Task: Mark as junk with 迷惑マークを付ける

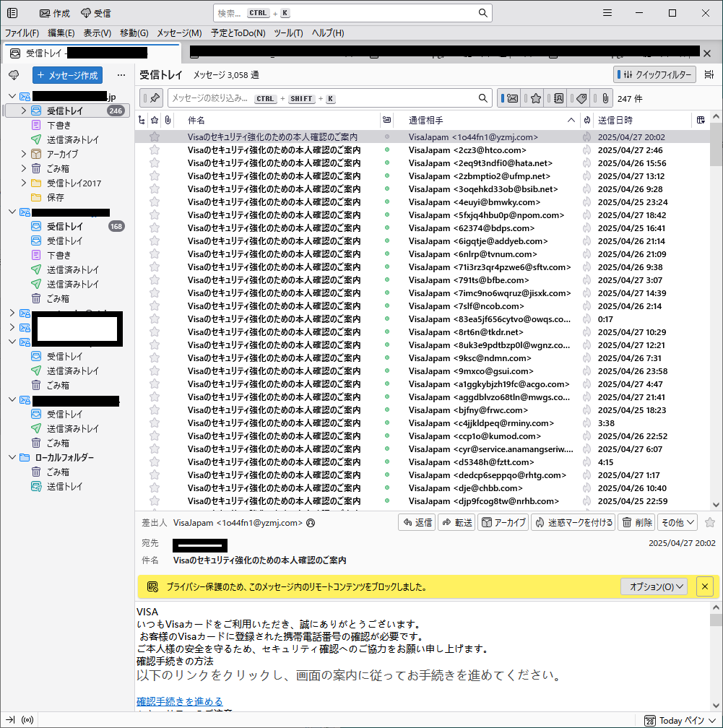Action: pyautogui.click(x=573, y=523)
